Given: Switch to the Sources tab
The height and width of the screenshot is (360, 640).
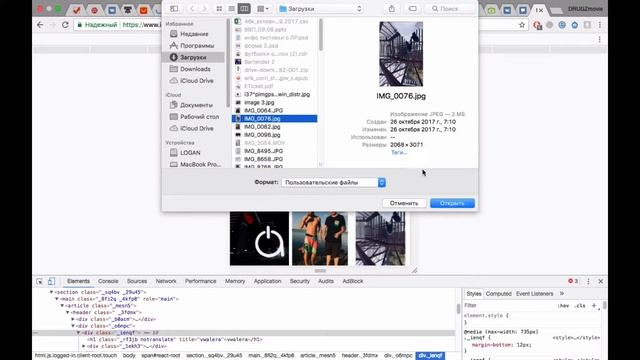Looking at the screenshot, I should (x=137, y=281).
